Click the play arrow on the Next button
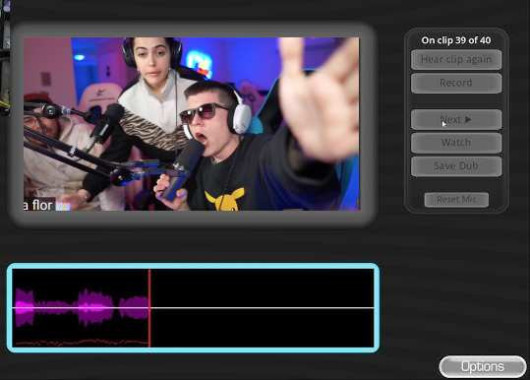530x380 pixels. pyautogui.click(x=468, y=119)
